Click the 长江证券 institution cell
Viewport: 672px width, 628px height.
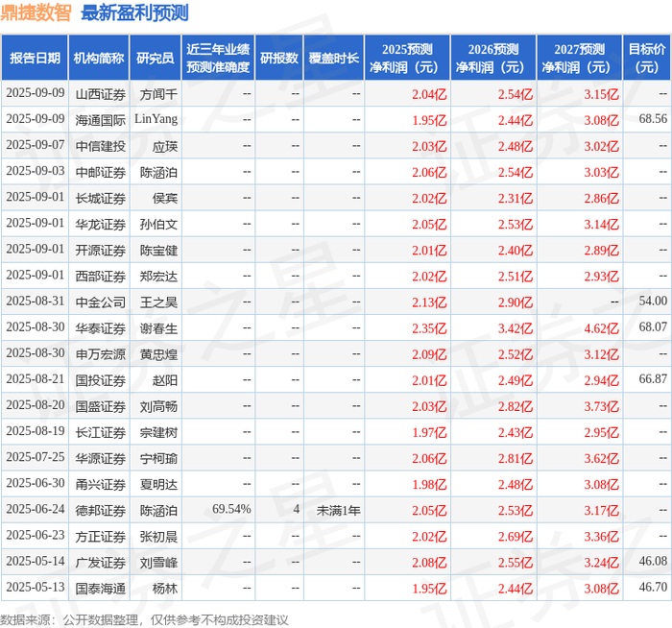coord(100,432)
